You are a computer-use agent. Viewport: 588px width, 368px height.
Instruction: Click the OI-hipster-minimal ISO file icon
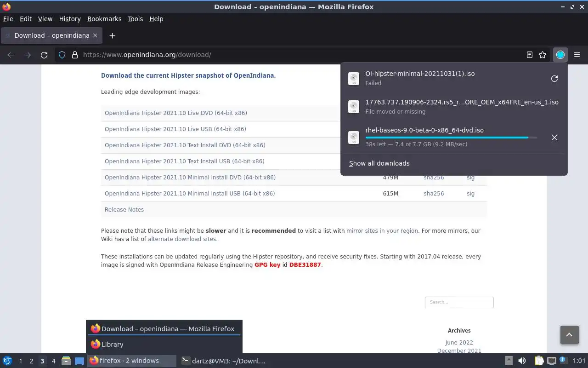(353, 79)
